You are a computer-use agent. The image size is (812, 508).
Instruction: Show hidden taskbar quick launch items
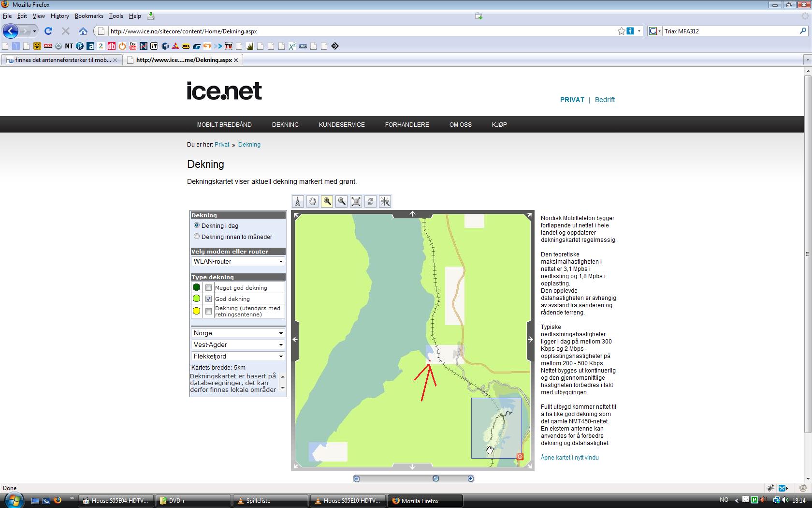pyautogui.click(x=72, y=498)
